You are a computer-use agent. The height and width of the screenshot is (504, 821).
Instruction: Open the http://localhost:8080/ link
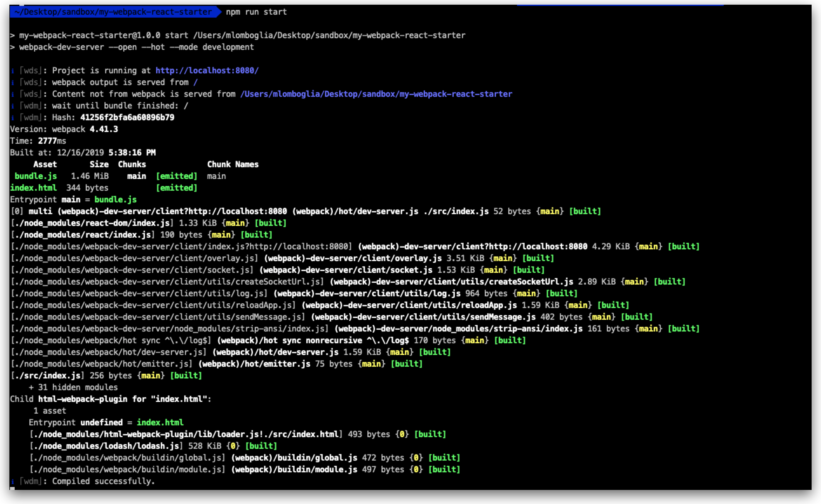pyautogui.click(x=207, y=70)
